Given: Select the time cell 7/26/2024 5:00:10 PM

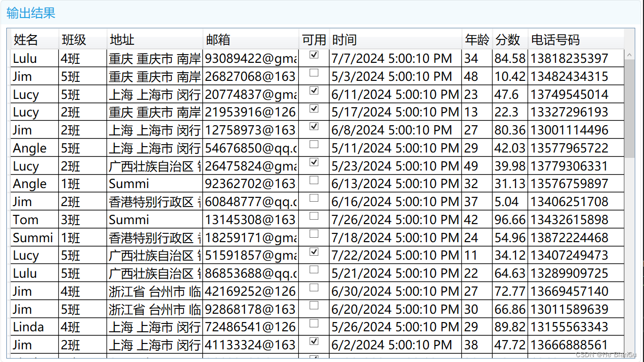Looking at the screenshot, I should [x=395, y=220].
